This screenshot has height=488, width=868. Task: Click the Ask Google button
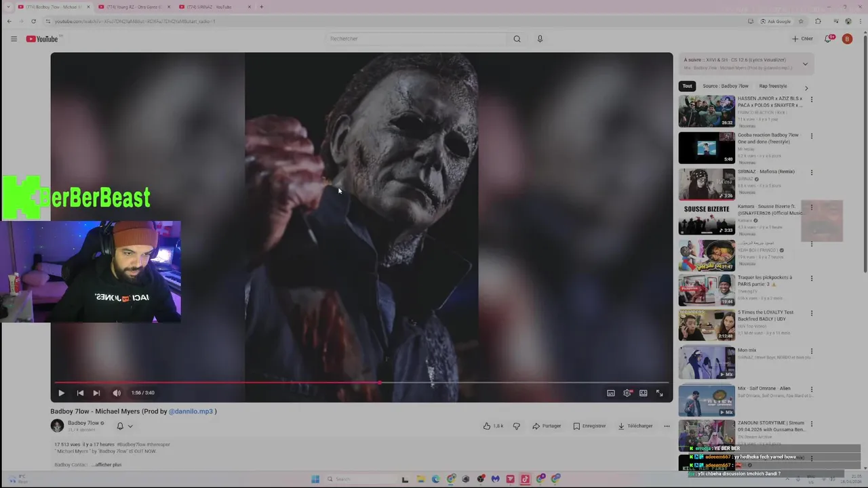[x=775, y=21]
